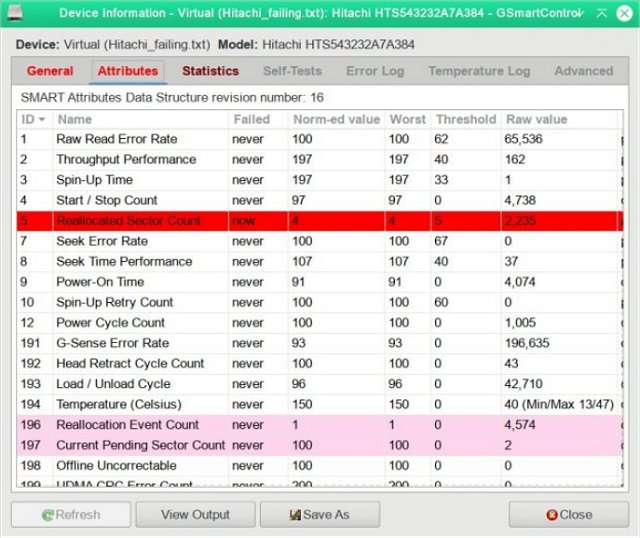Click the Threshold column header
Viewport: 640px width, 538px height.
click(x=465, y=119)
